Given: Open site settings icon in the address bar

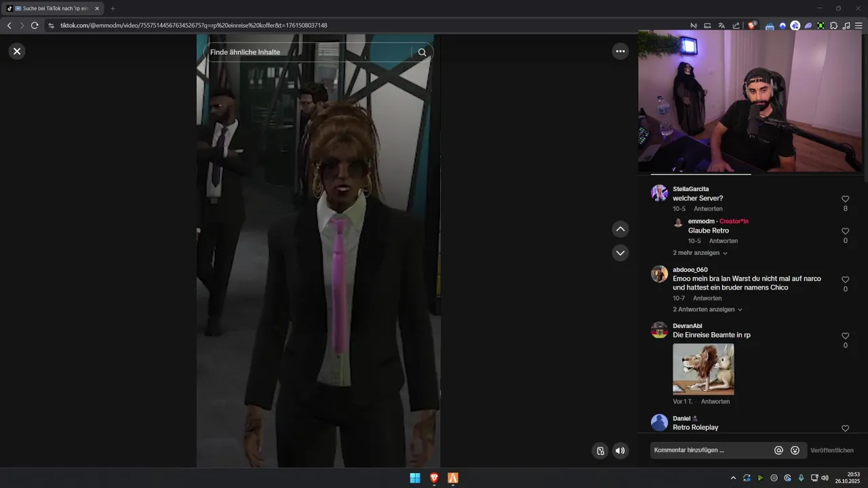Looking at the screenshot, I should click(51, 25).
